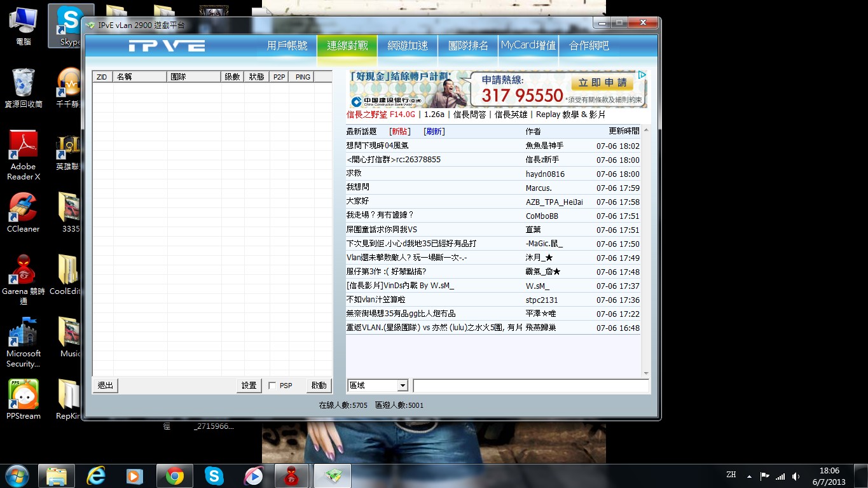Select the 團隊排名 tab
This screenshot has width=868, height=488.
(x=468, y=46)
